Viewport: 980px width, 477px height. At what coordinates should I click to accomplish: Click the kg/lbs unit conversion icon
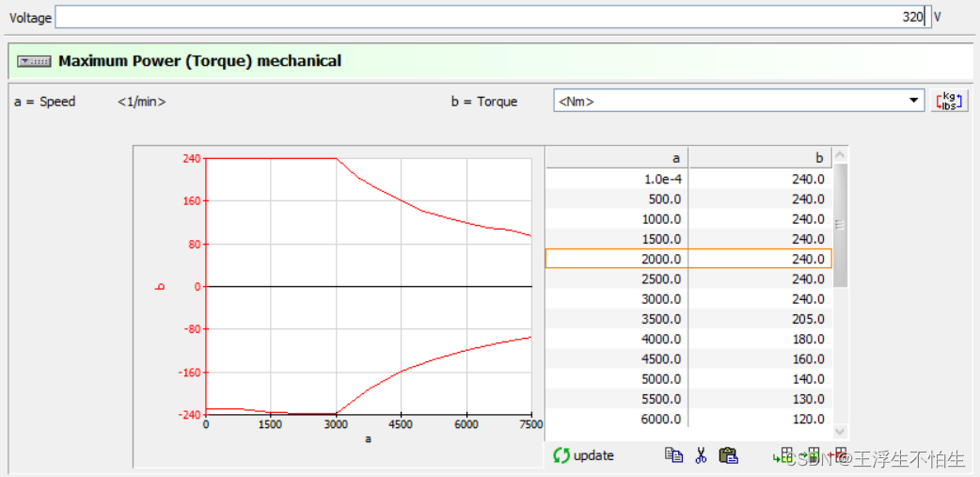click(949, 101)
